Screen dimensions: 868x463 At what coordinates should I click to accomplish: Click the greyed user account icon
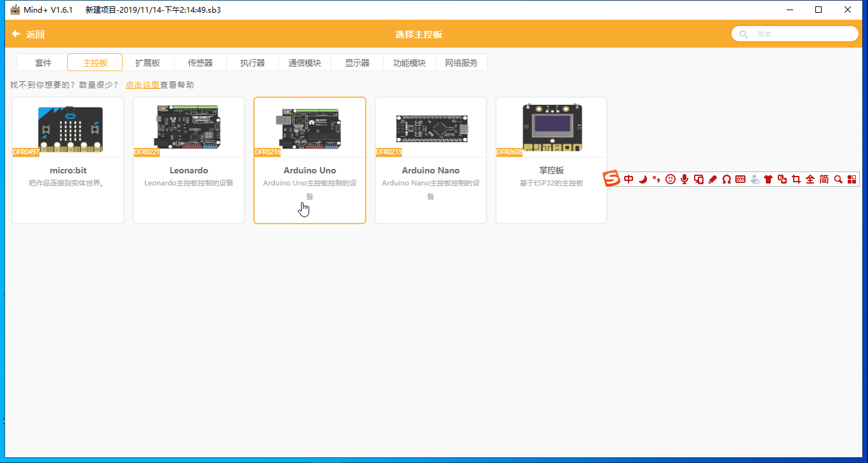(754, 180)
